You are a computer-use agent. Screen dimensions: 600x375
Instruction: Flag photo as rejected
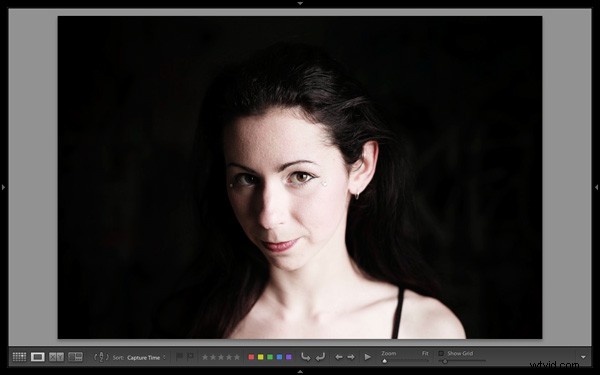[x=190, y=357]
